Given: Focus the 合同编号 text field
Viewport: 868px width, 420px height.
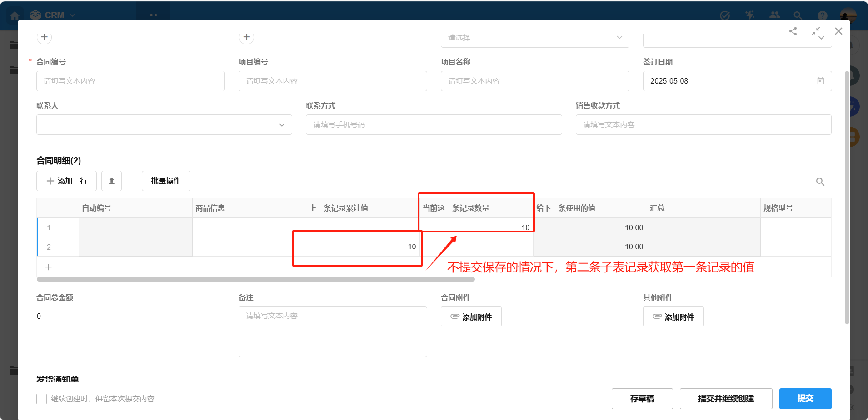Looking at the screenshot, I should pos(130,81).
